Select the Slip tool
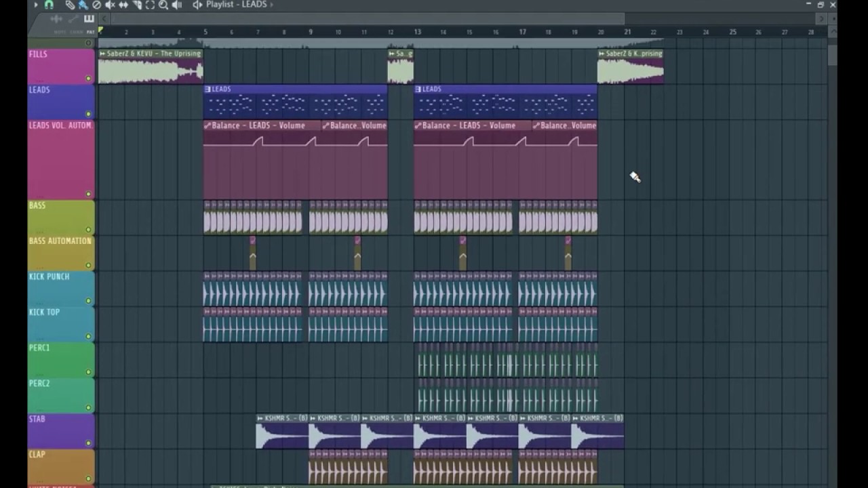Viewport: 868px width, 488px height. 123,5
